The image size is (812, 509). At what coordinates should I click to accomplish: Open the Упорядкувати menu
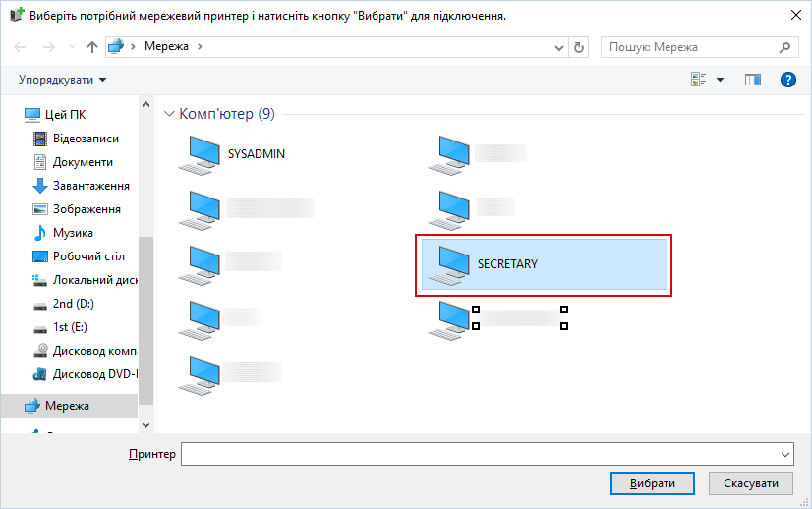(63, 79)
